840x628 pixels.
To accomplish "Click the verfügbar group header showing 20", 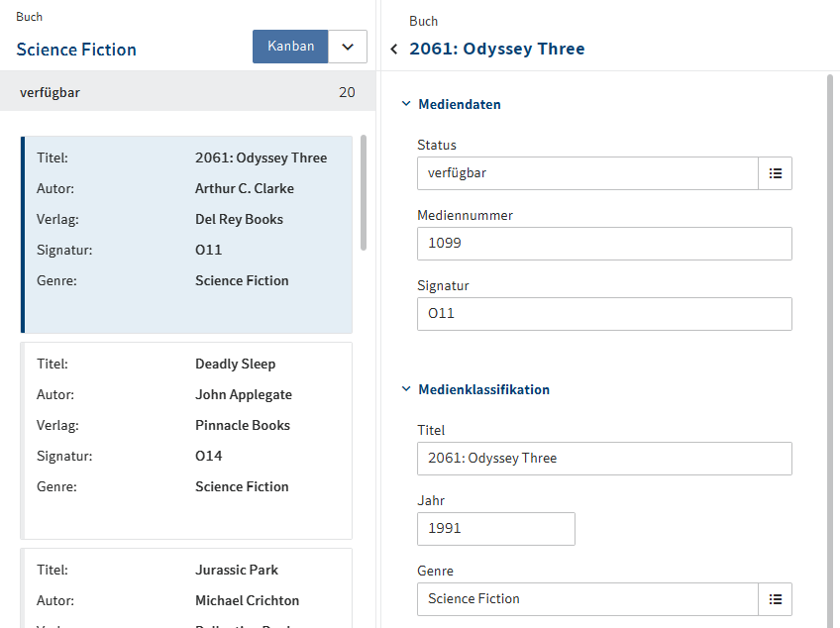I will point(186,91).
